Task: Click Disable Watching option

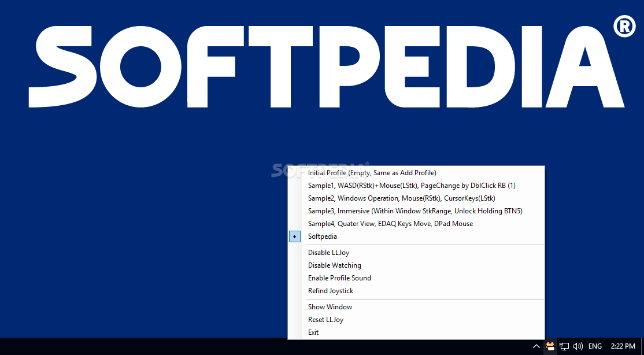Action: [416, 265]
